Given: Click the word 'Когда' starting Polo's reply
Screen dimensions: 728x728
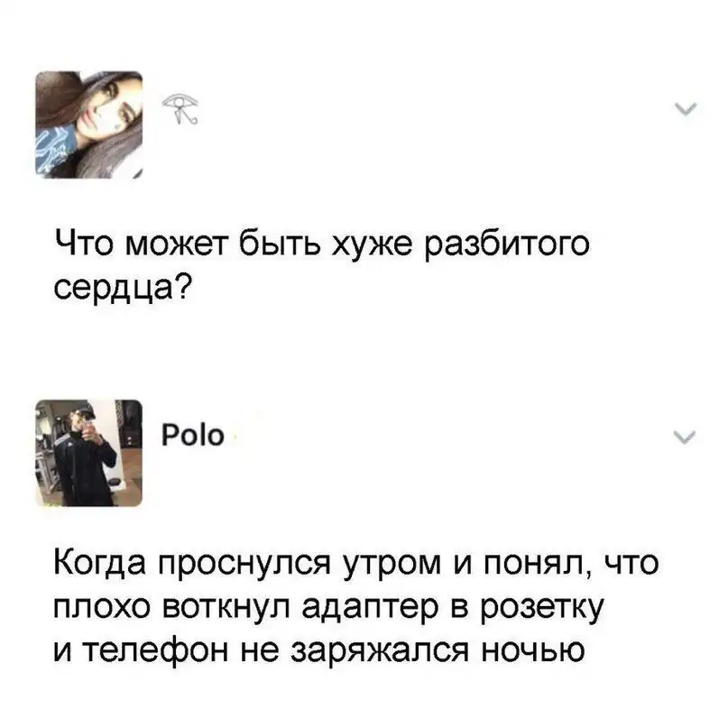Looking at the screenshot, I should [x=100, y=562].
